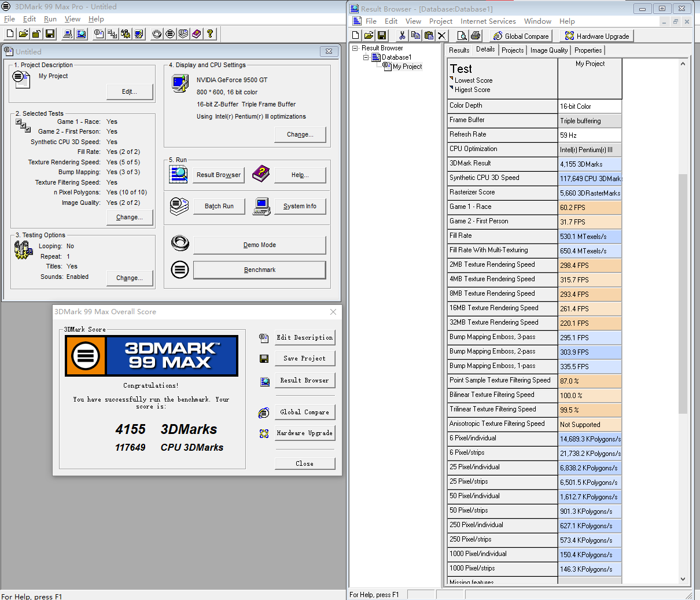Click the yellow question mark help icon

[210, 34]
